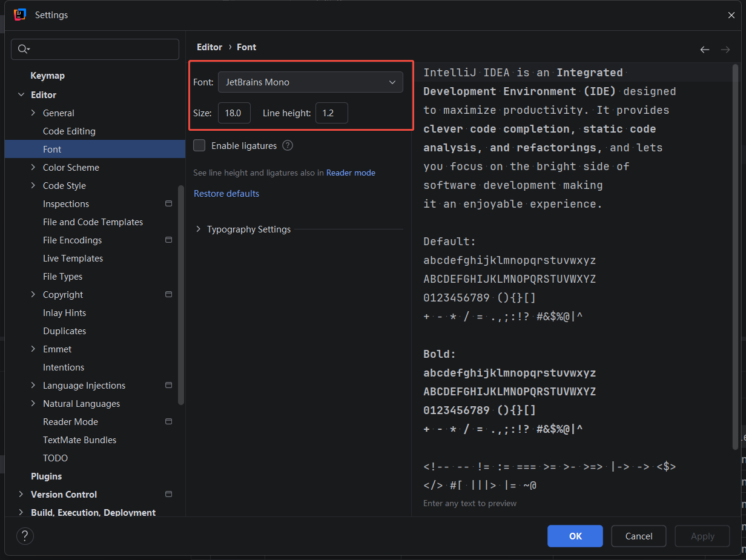Click the disabled Apply button
The height and width of the screenshot is (560, 746).
(x=702, y=536)
